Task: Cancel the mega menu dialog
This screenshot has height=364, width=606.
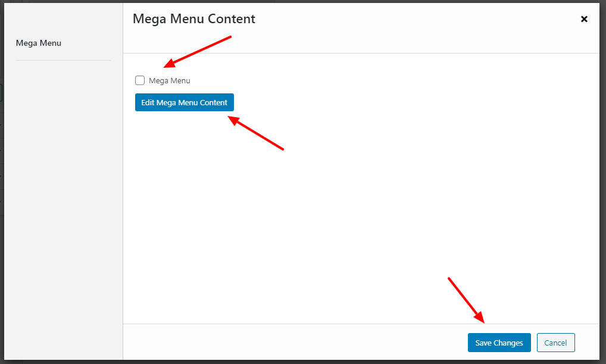Action: [x=555, y=343]
